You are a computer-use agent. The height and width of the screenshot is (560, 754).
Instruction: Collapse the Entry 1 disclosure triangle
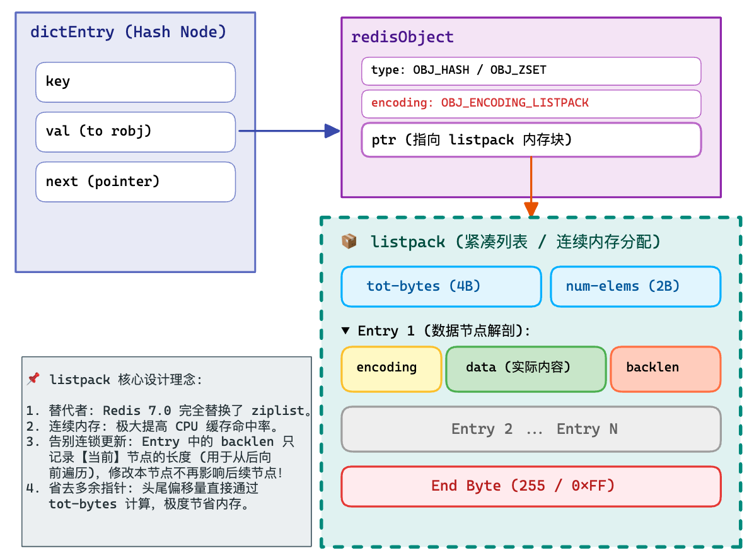[345, 330]
